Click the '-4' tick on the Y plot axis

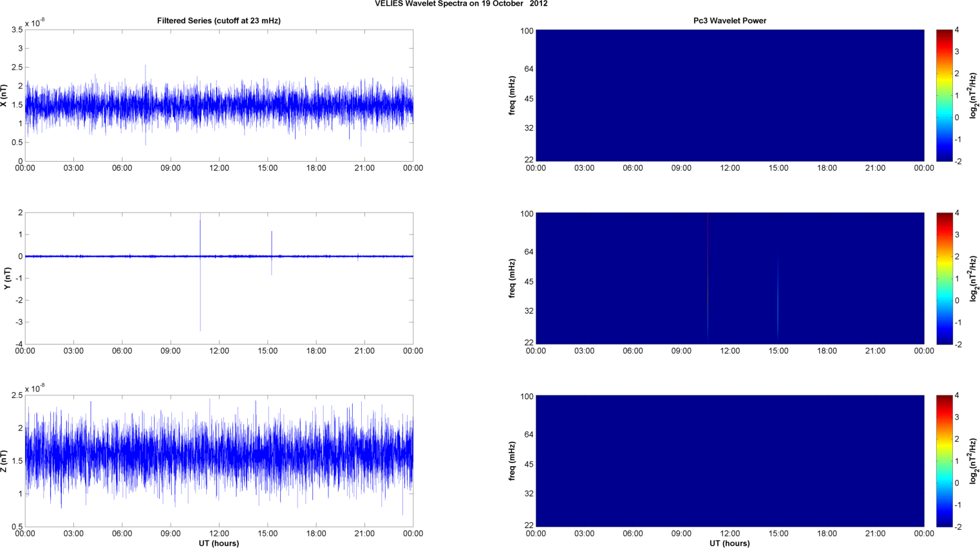19,344
